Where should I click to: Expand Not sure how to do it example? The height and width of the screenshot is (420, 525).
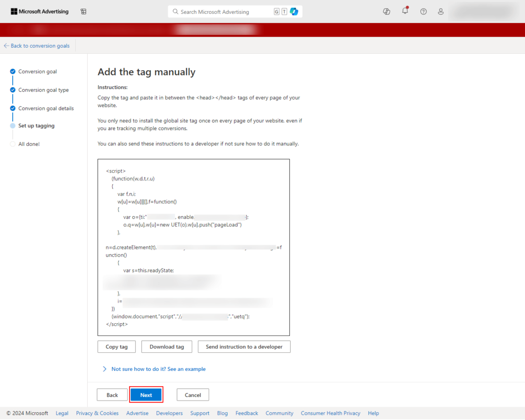click(159, 369)
